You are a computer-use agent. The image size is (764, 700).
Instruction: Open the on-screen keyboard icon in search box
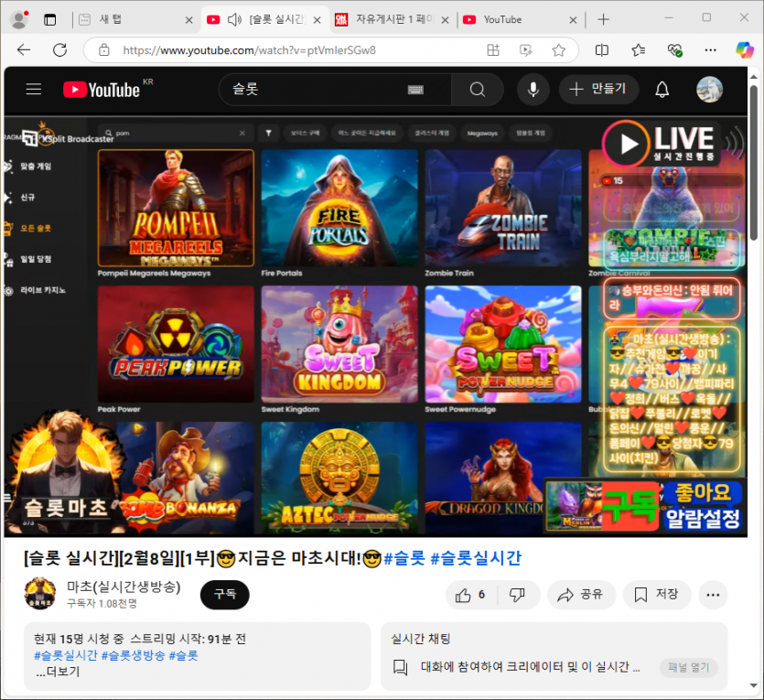(x=415, y=90)
